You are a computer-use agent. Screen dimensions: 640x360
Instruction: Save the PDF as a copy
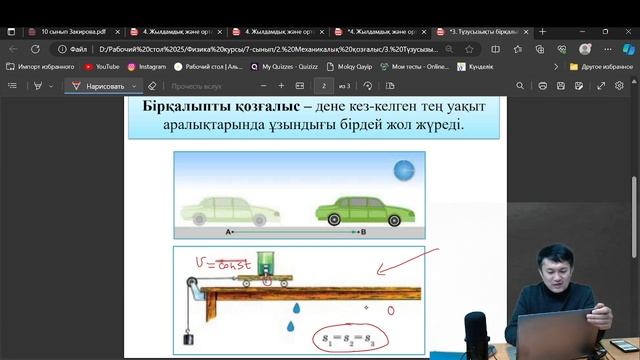coord(579,86)
